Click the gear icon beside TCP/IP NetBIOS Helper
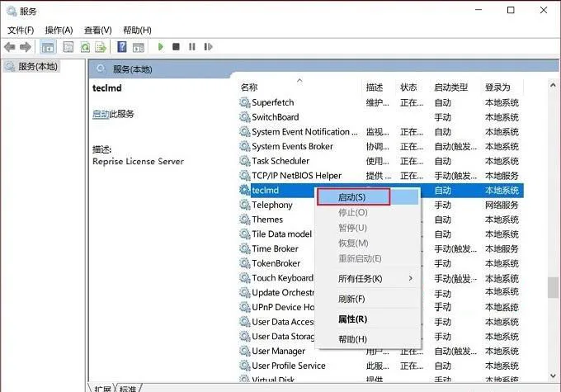The width and height of the screenshot is (561, 392). tap(245, 176)
